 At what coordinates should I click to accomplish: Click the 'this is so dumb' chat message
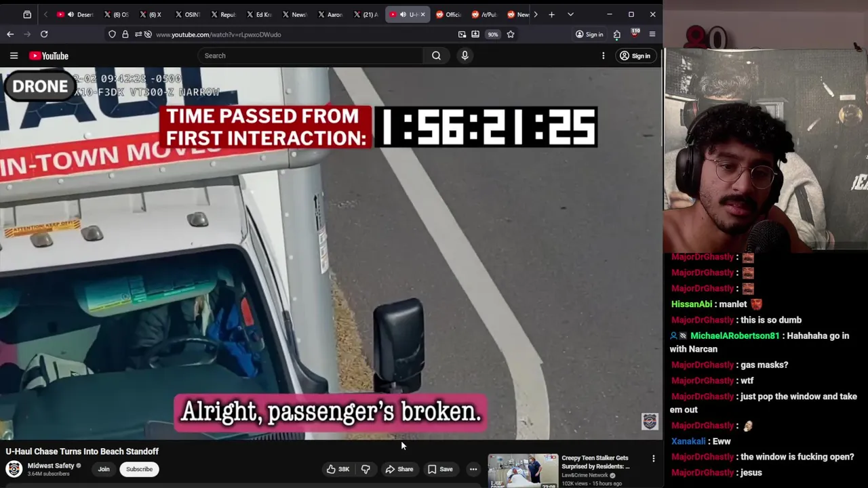click(771, 320)
